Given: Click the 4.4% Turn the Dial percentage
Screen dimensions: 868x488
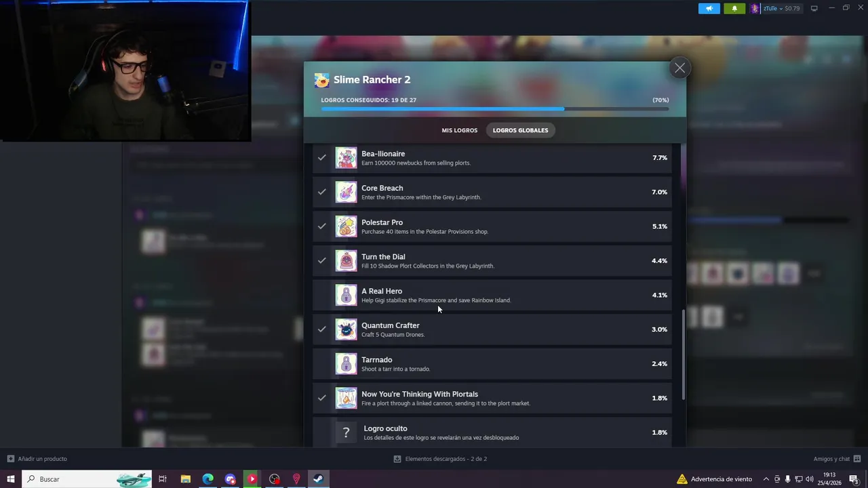Looking at the screenshot, I should [x=660, y=261].
